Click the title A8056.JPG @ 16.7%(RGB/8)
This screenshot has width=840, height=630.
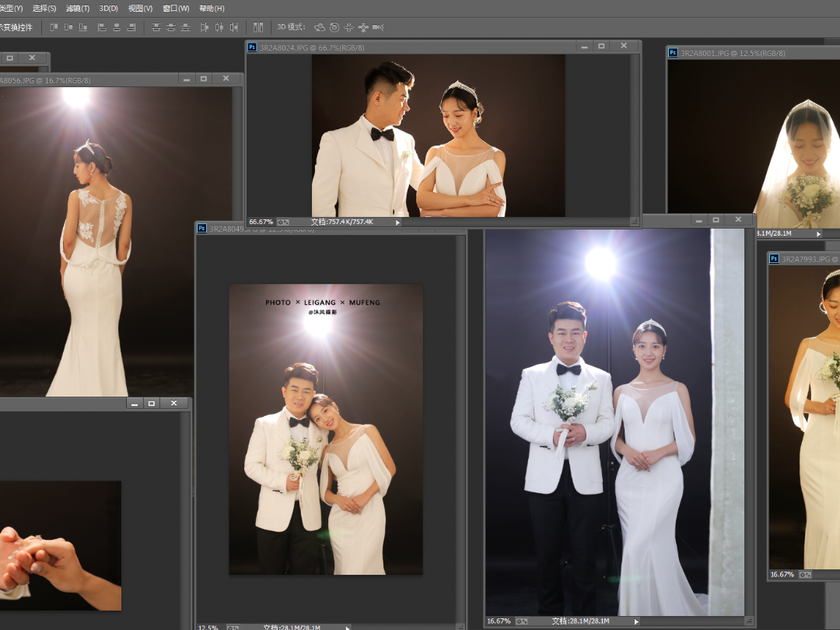click(45, 80)
